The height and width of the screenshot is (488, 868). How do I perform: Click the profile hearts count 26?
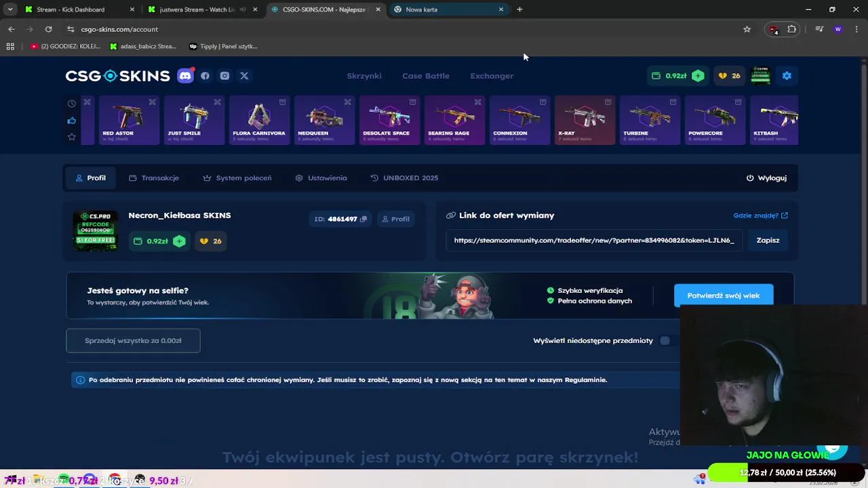211,241
